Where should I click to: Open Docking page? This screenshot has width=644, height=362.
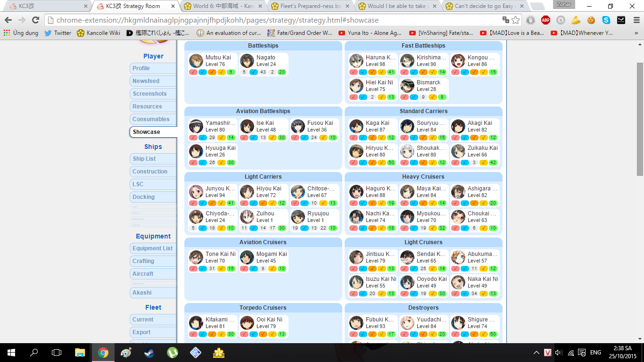tap(153, 197)
